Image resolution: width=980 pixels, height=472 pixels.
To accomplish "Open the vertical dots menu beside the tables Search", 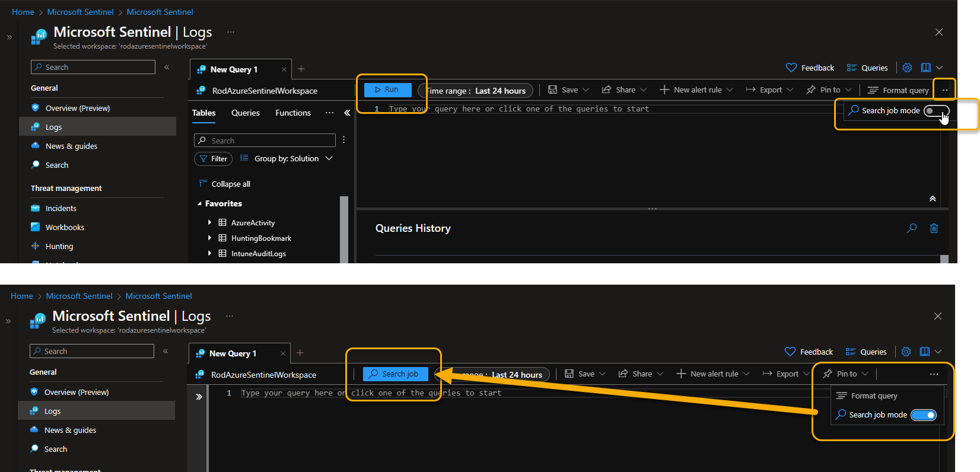I will click(343, 140).
